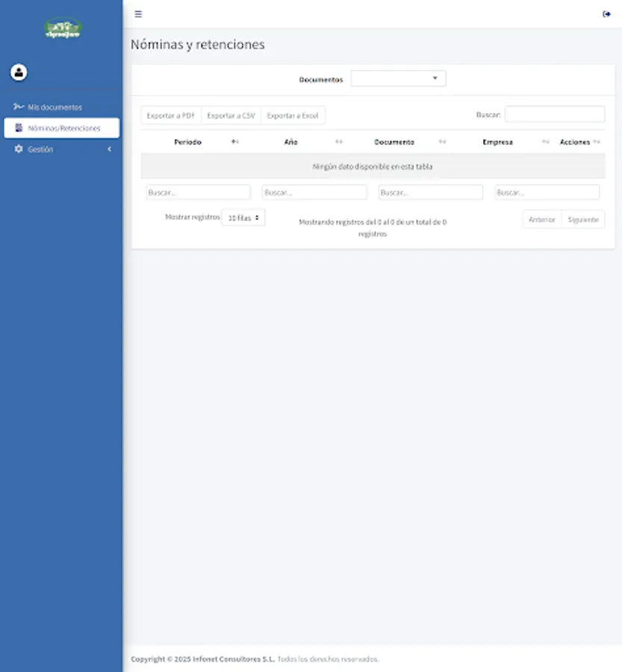
Task: Click the Exportar a CSV button
Action: [x=231, y=115]
